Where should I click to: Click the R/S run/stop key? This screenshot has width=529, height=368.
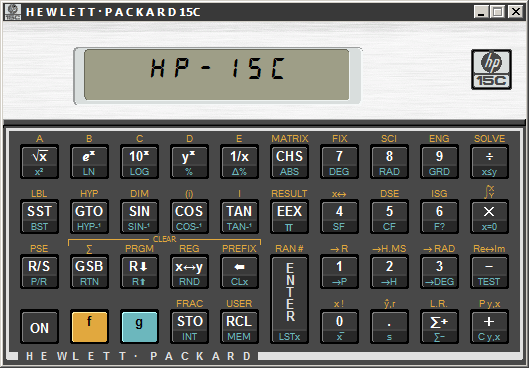tap(39, 272)
